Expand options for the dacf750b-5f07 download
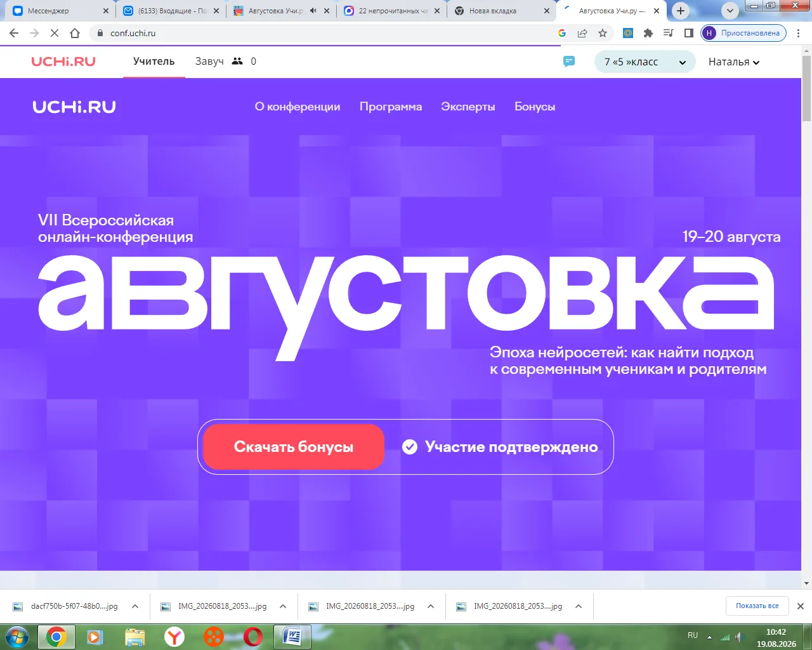This screenshot has width=812, height=650. click(x=135, y=606)
